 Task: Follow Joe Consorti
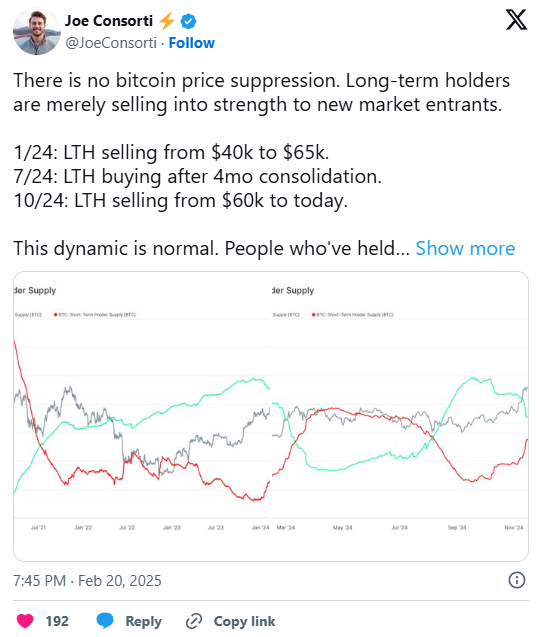pyautogui.click(x=191, y=43)
